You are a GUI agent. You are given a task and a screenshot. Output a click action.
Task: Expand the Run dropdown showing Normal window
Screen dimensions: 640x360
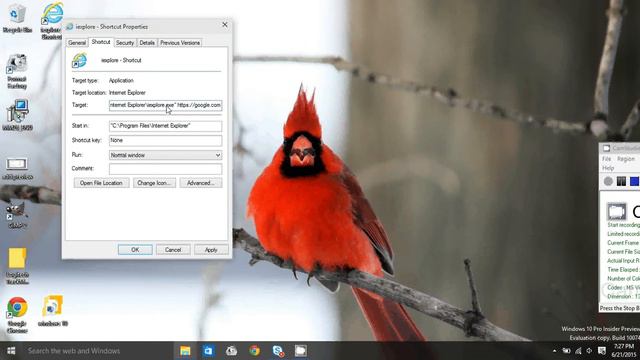click(x=165, y=155)
